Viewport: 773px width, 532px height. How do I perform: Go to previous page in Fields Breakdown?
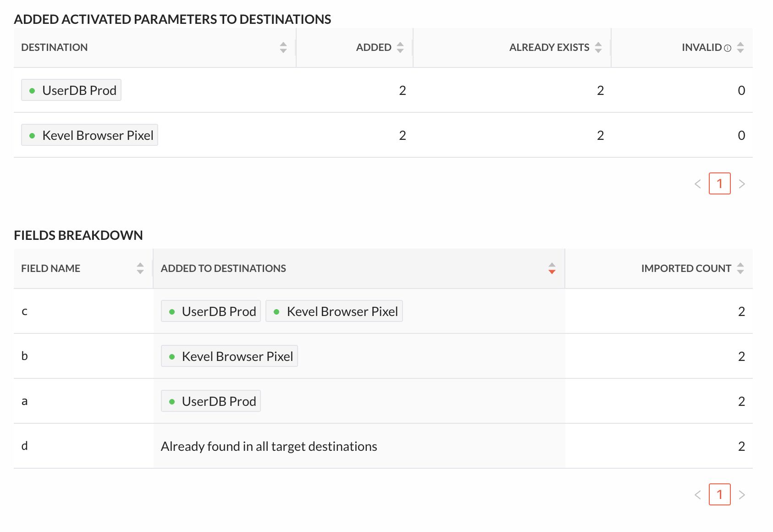(x=698, y=495)
